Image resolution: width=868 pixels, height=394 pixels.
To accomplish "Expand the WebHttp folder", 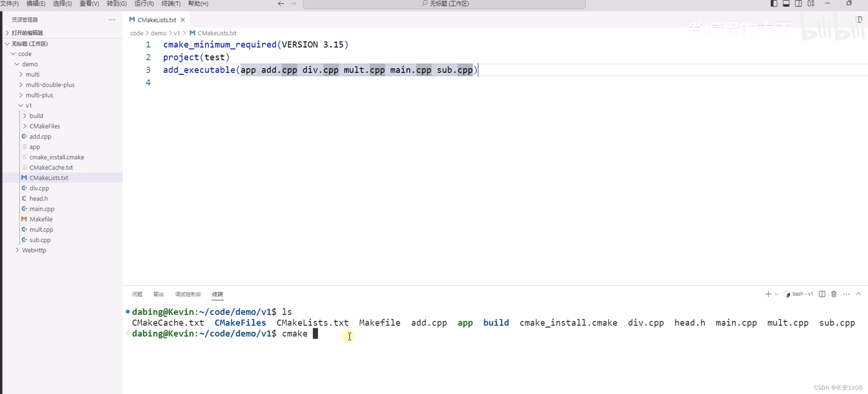I will point(34,250).
